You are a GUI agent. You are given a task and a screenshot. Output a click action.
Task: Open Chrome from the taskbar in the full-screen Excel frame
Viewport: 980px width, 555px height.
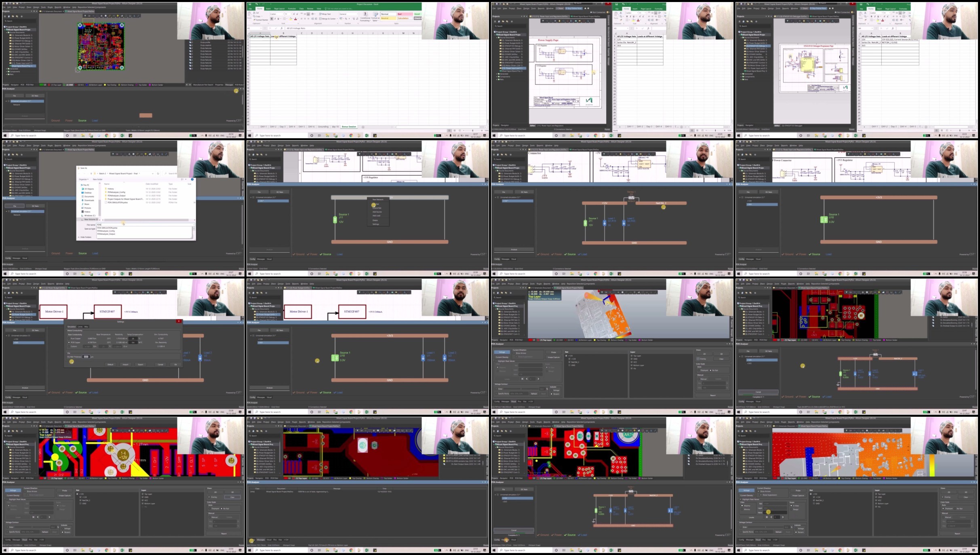coord(351,135)
